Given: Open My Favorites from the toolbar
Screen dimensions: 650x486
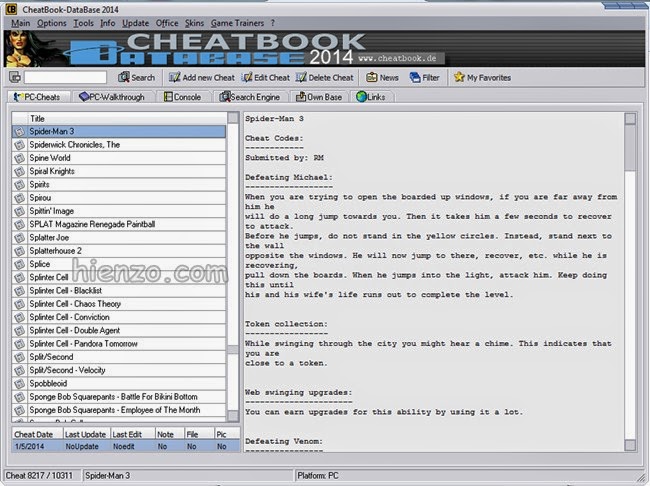Looking at the screenshot, I should tap(483, 78).
